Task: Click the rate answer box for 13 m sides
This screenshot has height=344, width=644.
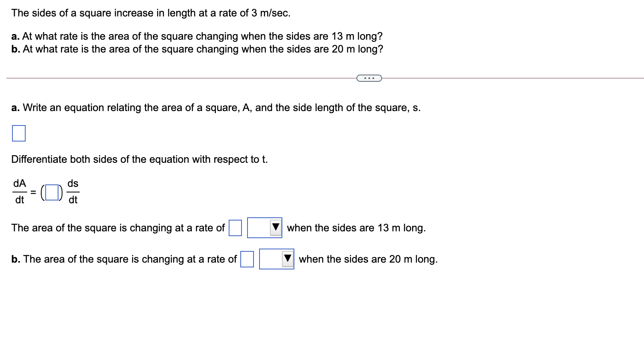Action: pyautogui.click(x=235, y=228)
